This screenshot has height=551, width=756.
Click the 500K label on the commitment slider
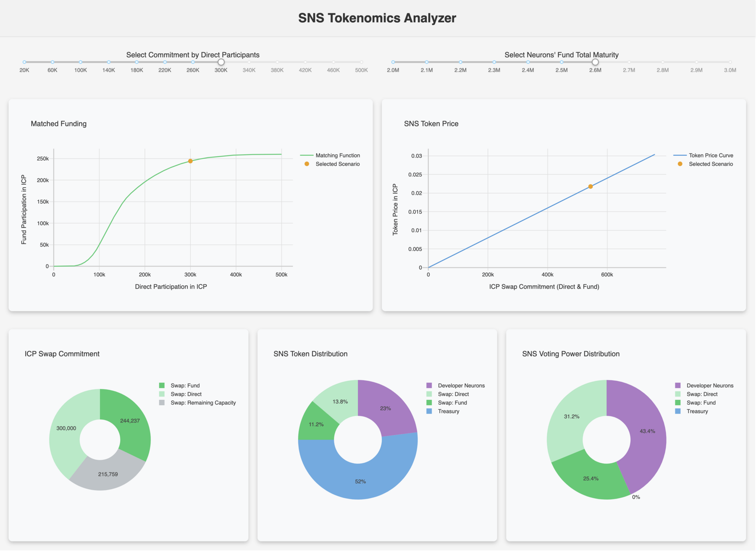click(361, 70)
